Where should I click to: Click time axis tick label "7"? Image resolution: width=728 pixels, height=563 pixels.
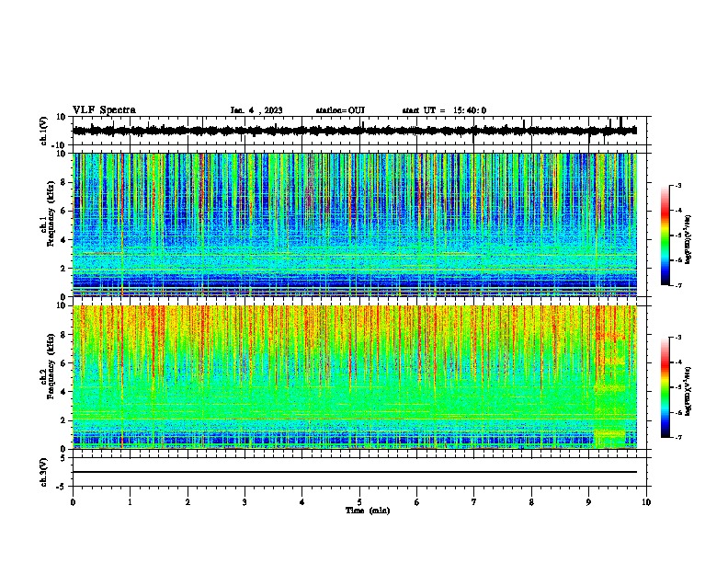pos(474,502)
